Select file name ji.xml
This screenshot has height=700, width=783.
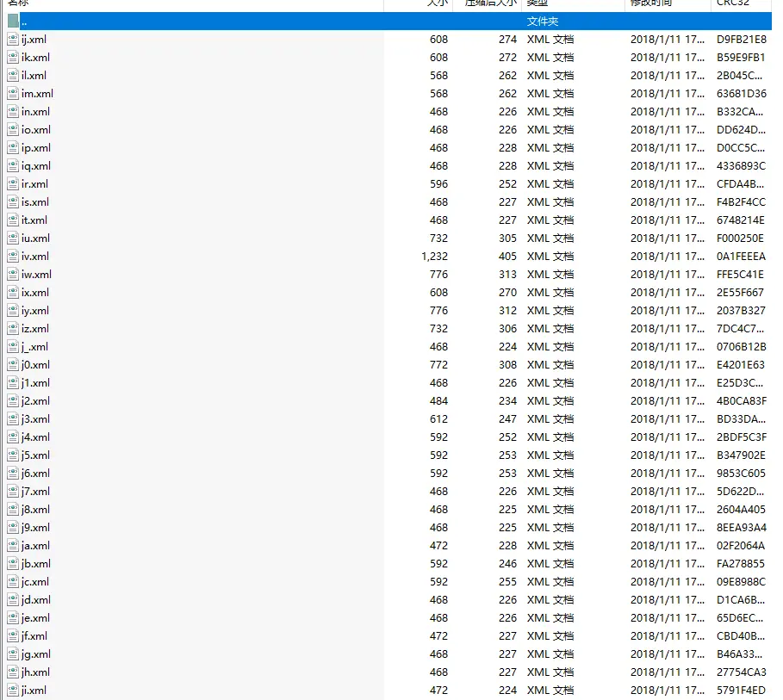coord(34,690)
